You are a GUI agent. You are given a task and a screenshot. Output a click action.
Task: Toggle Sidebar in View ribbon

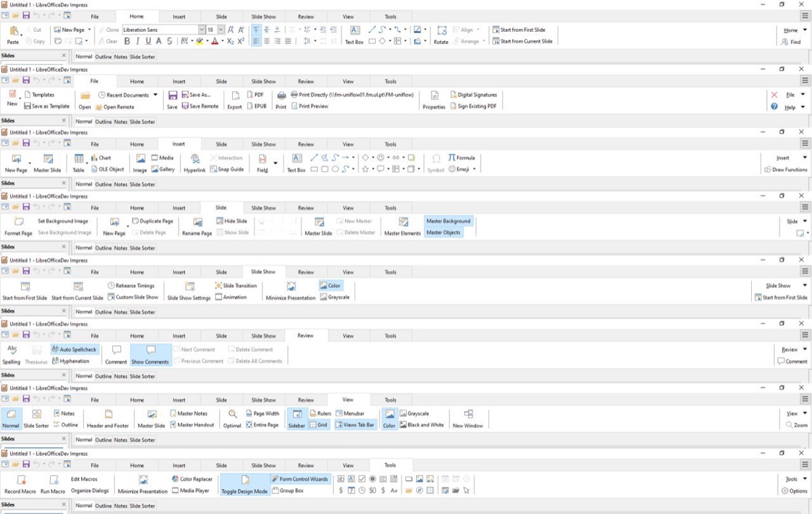(x=296, y=418)
